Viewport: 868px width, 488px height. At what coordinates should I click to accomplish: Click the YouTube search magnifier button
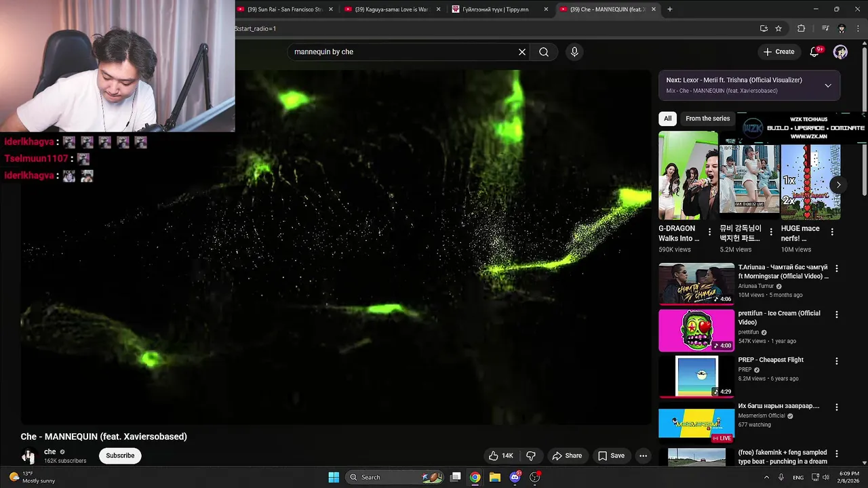click(544, 52)
